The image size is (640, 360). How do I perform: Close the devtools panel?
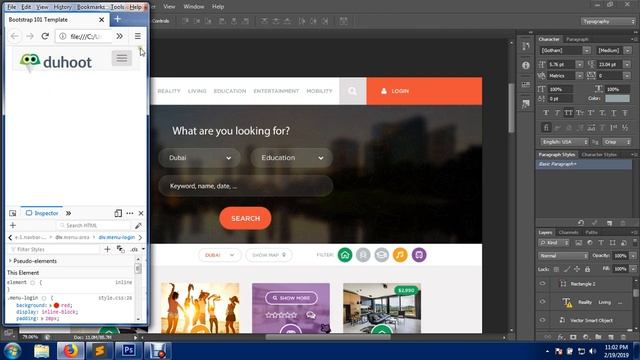tap(141, 213)
